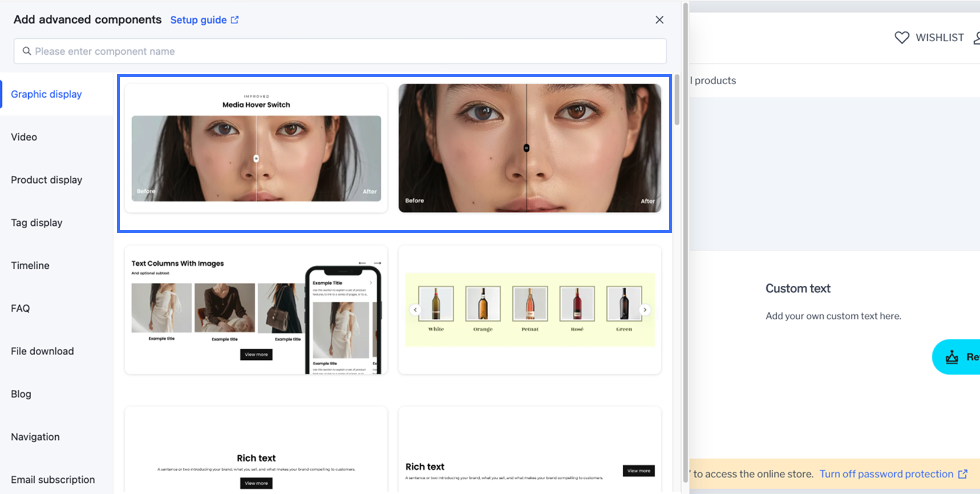Select the Graphic display category
This screenshot has height=494, width=980.
46,94
